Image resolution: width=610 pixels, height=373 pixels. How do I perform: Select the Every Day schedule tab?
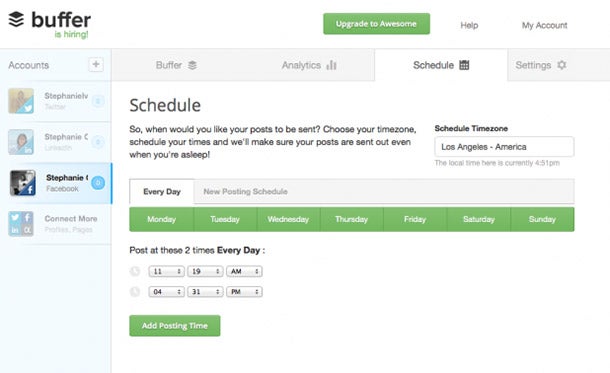[x=162, y=191]
